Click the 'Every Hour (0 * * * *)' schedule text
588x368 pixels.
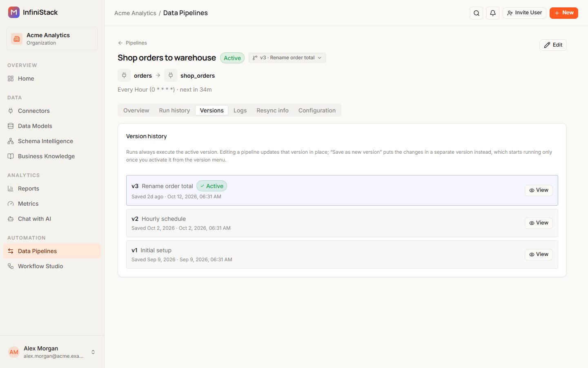[146, 90]
